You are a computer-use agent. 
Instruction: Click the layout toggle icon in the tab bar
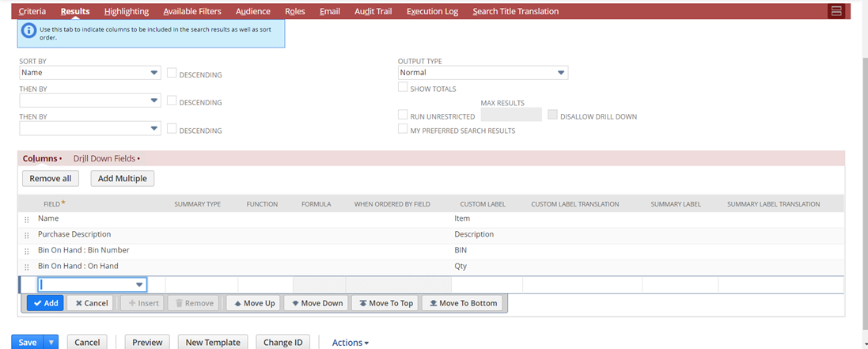coord(836,11)
